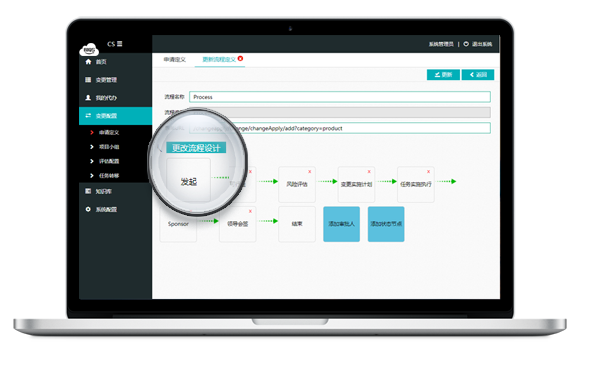Click the home icon in the sidebar
600x376 pixels.
point(88,62)
